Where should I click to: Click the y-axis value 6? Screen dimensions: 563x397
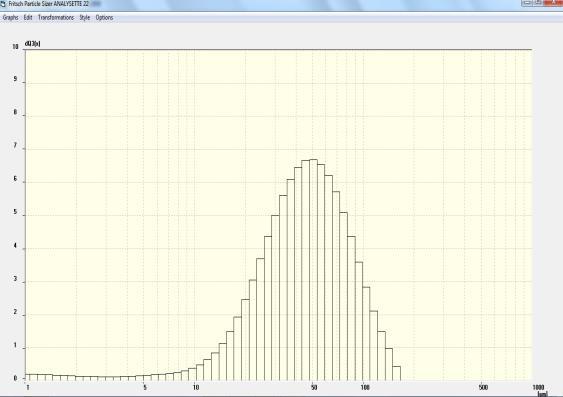coord(15,178)
